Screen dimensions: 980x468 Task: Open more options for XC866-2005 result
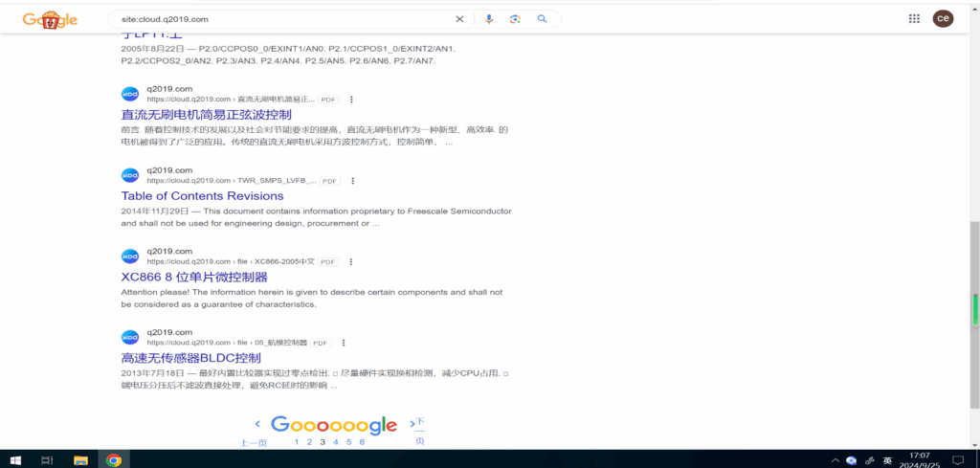pyautogui.click(x=349, y=261)
